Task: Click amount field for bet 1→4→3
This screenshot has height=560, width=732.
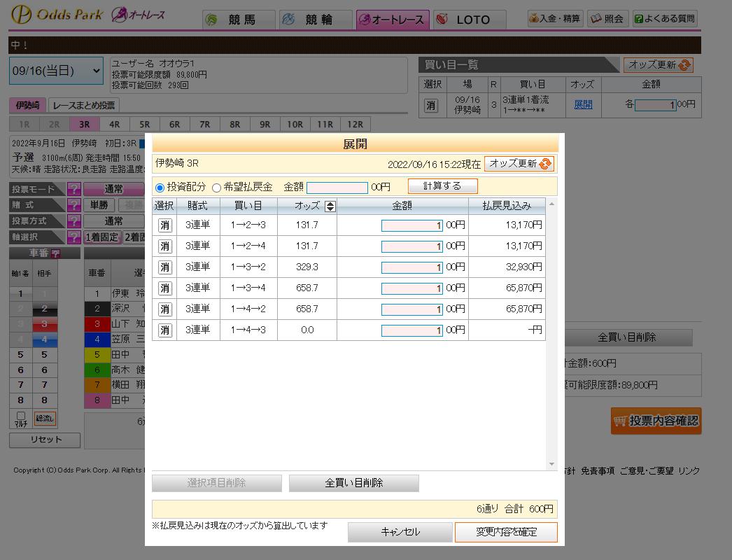Action: [x=411, y=330]
